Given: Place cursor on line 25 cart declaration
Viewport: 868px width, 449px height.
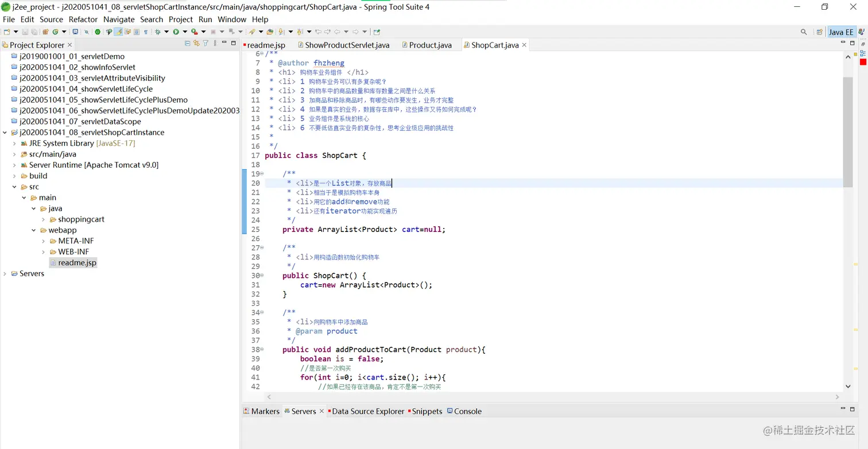Looking at the screenshot, I should [364, 229].
